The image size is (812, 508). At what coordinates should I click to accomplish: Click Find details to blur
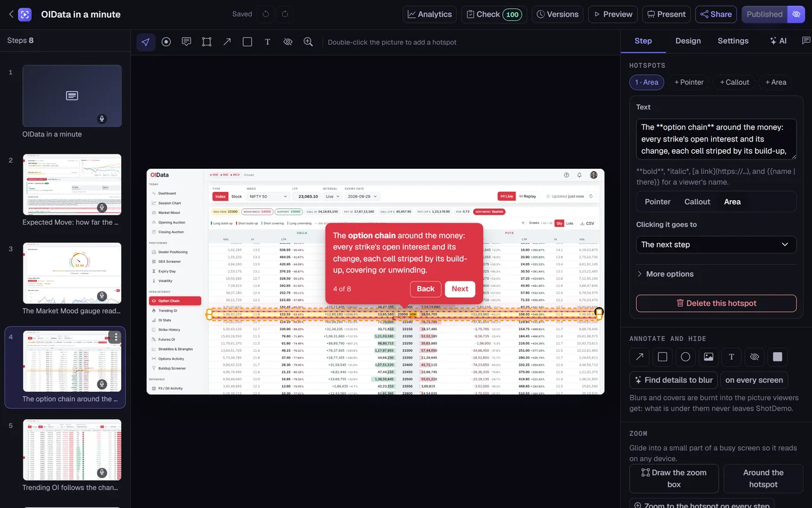coord(673,380)
